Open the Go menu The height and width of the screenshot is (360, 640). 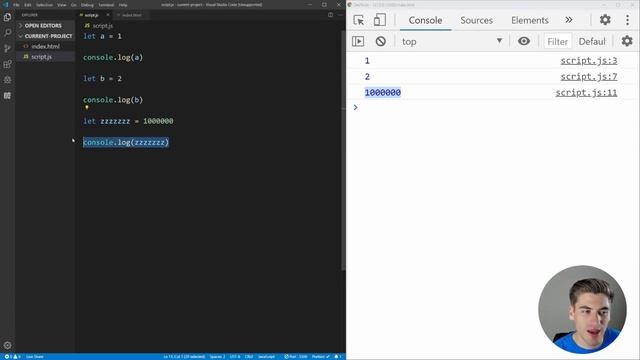73,5
